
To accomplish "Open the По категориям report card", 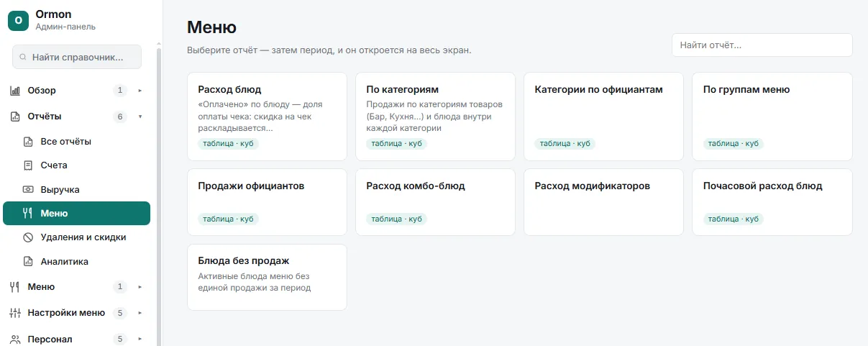I will coord(435,117).
